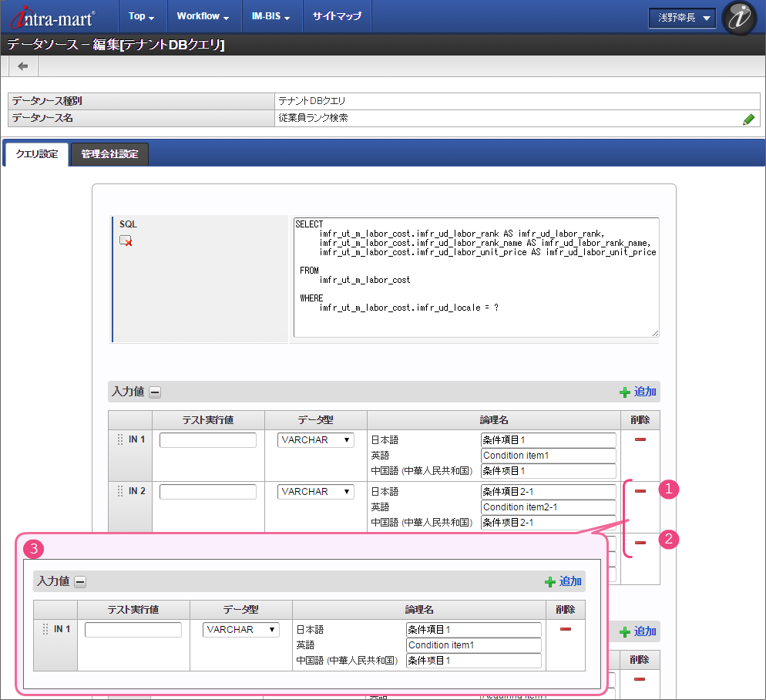Click the back arrow icon in toolbar
766x700 pixels.
pyautogui.click(x=23, y=66)
